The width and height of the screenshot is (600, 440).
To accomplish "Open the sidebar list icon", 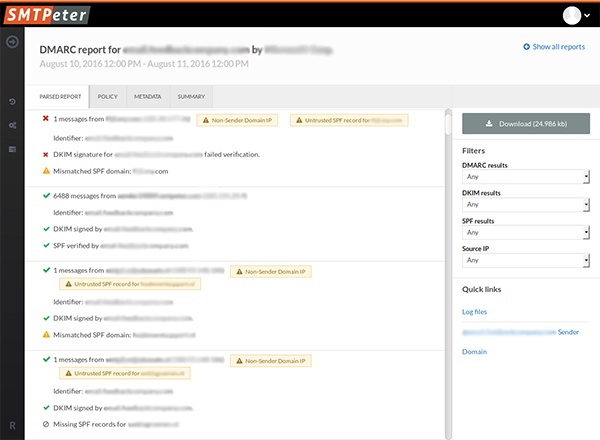I will point(12,149).
